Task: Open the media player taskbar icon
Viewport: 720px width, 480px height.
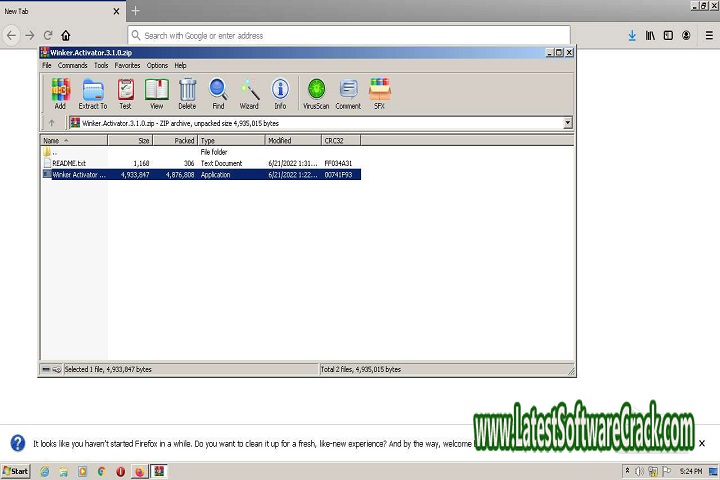Action: [x=83, y=472]
